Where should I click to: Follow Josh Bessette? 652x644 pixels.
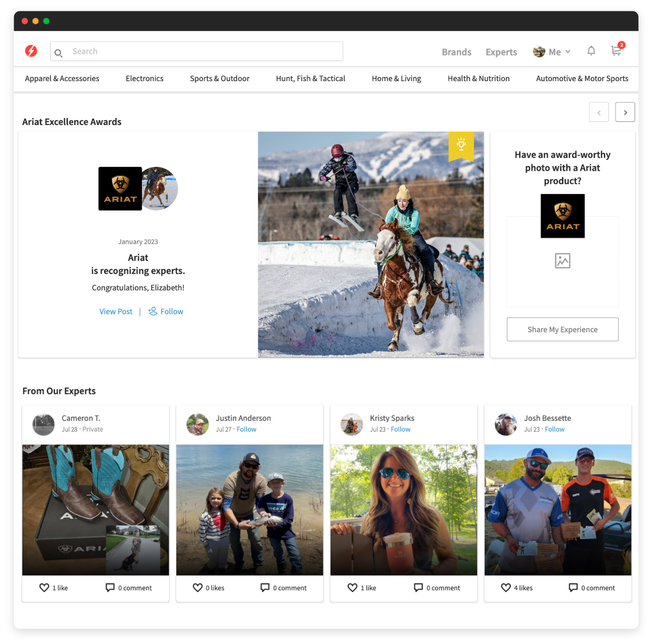click(555, 429)
